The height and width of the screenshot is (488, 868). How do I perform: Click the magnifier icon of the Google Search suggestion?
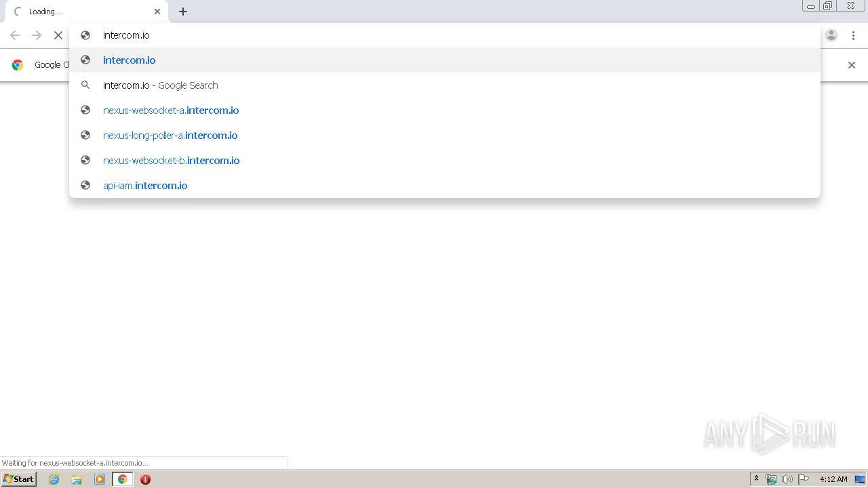[85, 85]
